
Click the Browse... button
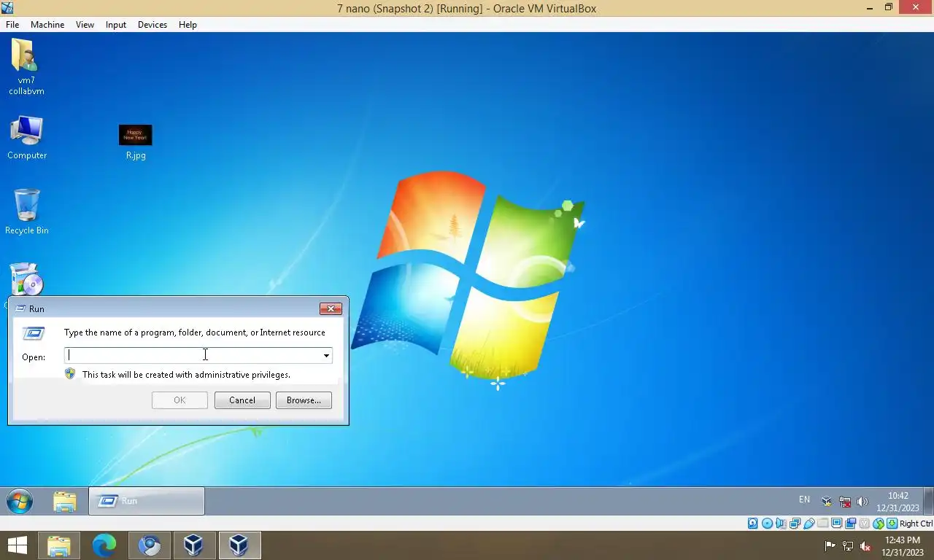coord(304,400)
